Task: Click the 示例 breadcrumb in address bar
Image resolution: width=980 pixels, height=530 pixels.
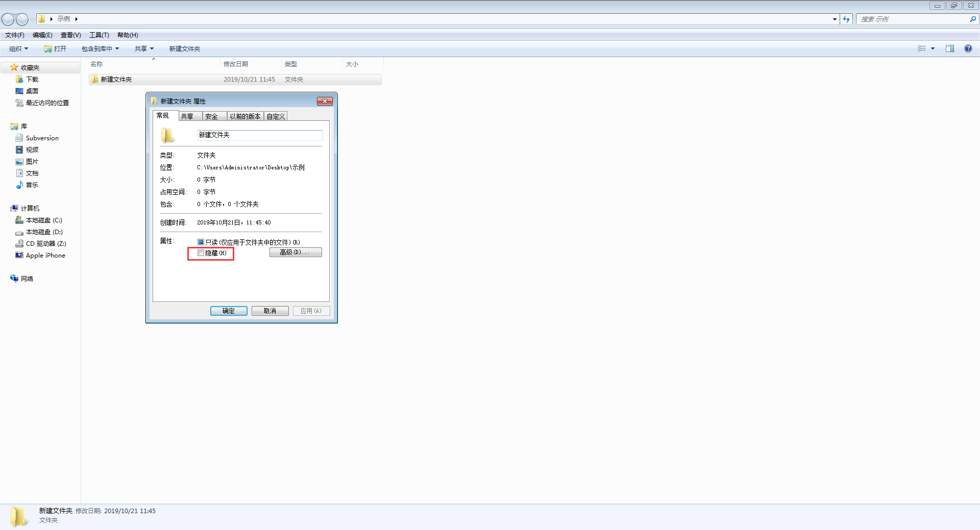Action: click(x=64, y=19)
